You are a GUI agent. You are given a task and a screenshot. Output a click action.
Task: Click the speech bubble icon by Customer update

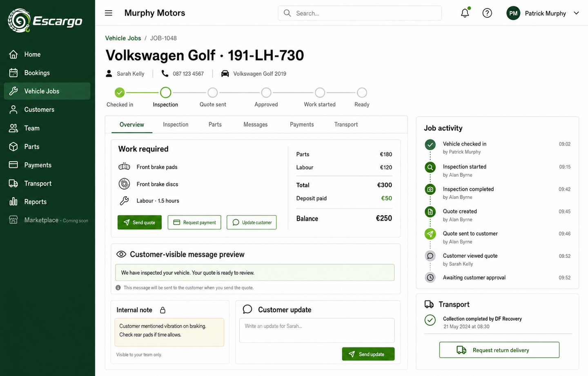click(247, 309)
